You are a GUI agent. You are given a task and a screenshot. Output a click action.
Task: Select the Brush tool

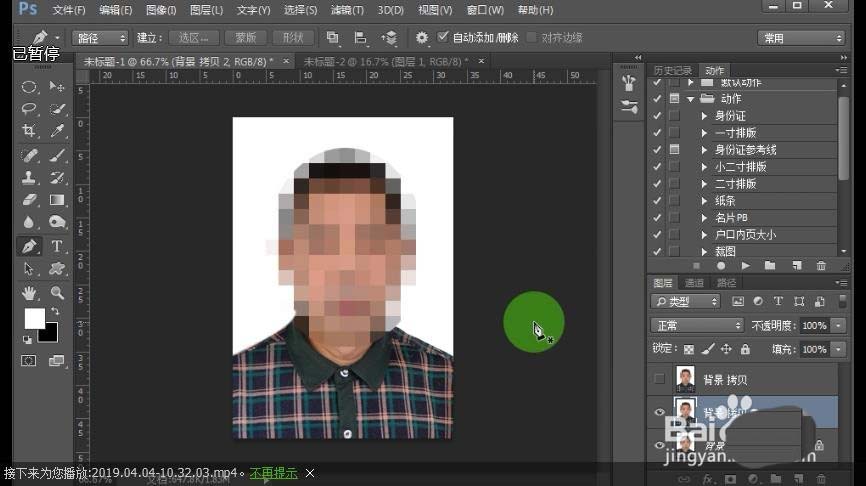[57, 155]
